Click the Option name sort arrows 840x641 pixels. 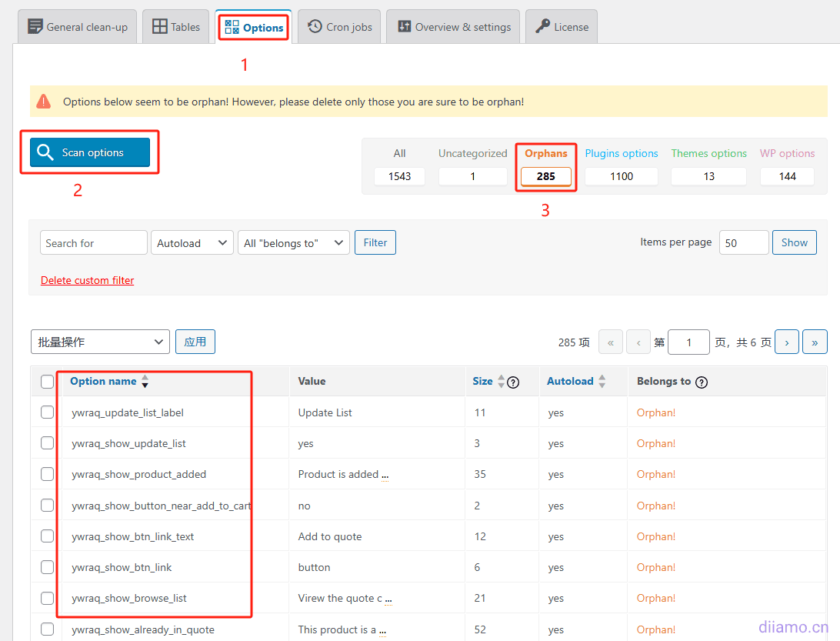[145, 382]
